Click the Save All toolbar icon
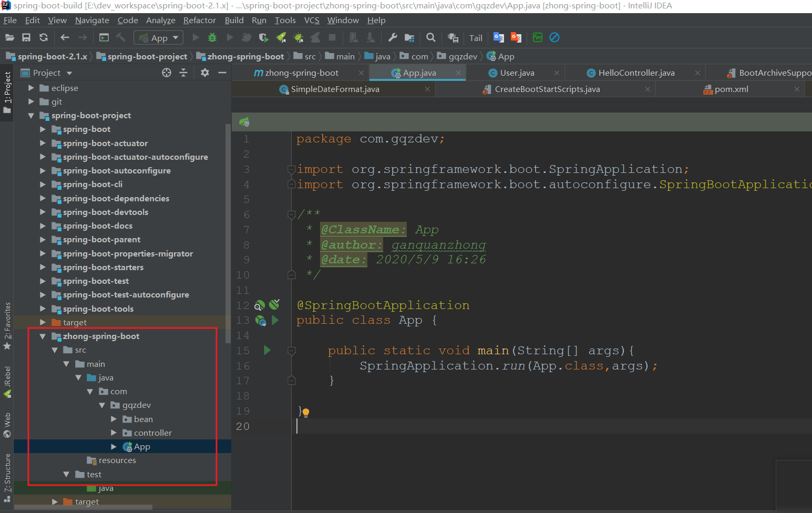812x513 pixels. pos(26,37)
